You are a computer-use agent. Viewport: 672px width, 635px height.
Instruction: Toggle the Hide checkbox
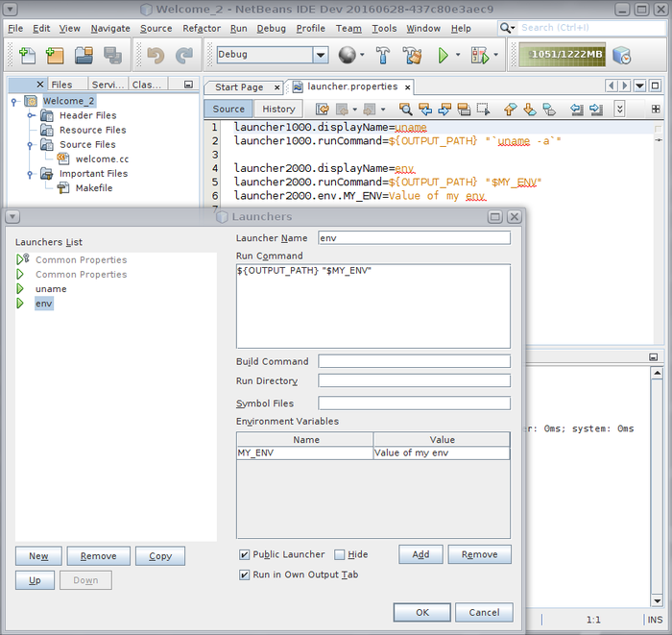tap(339, 555)
